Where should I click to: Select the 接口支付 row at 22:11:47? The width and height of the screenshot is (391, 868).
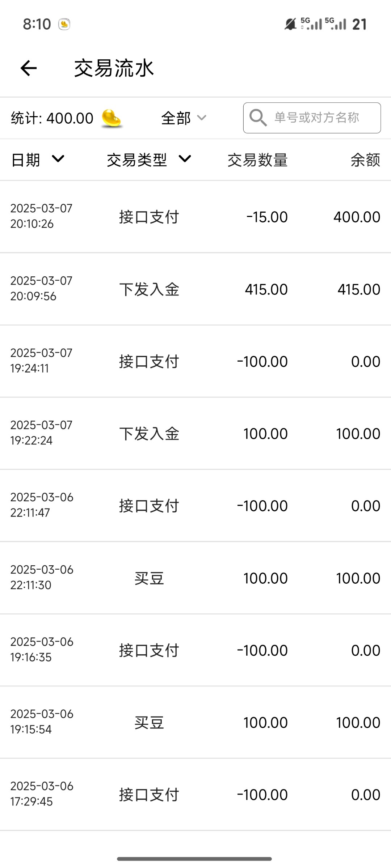coord(195,506)
